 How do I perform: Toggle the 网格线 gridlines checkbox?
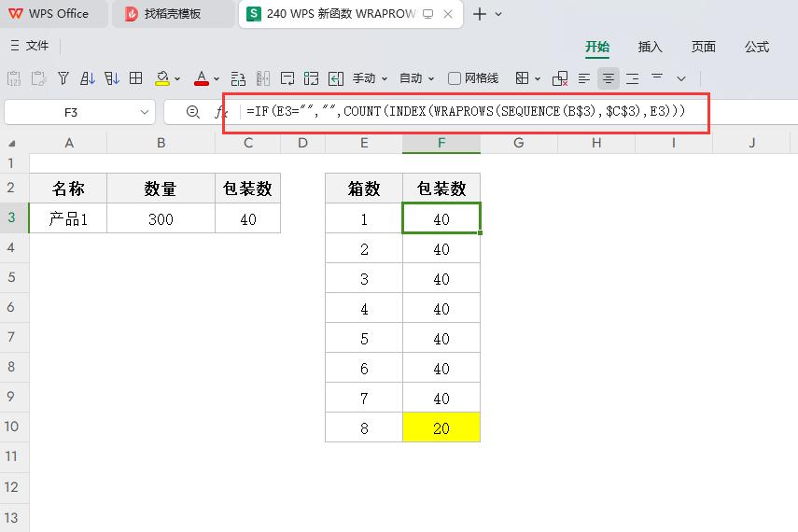click(455, 78)
